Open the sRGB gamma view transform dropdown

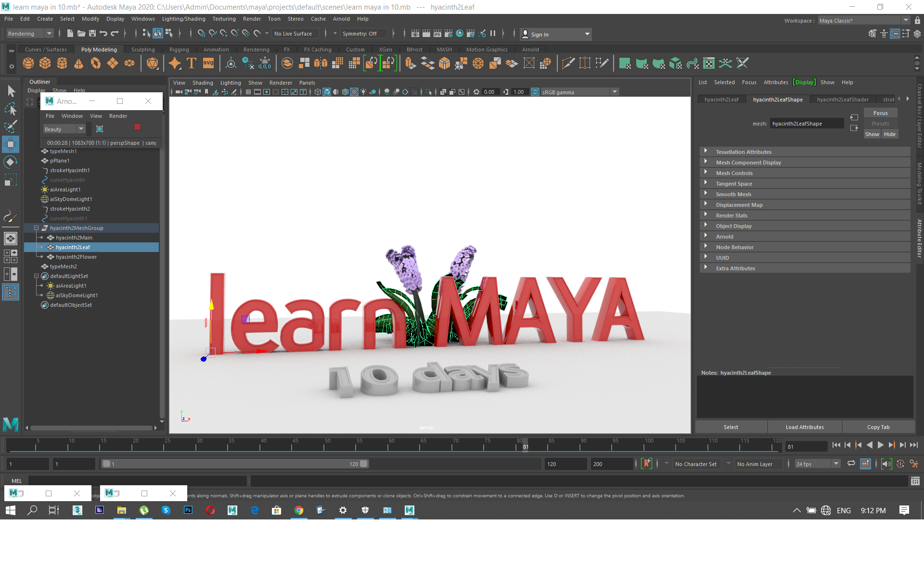click(579, 92)
